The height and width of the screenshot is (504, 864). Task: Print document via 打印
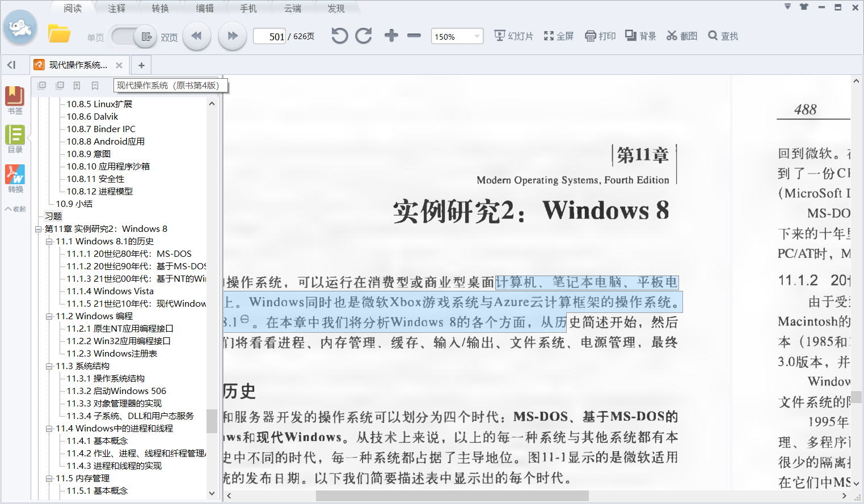(x=600, y=36)
